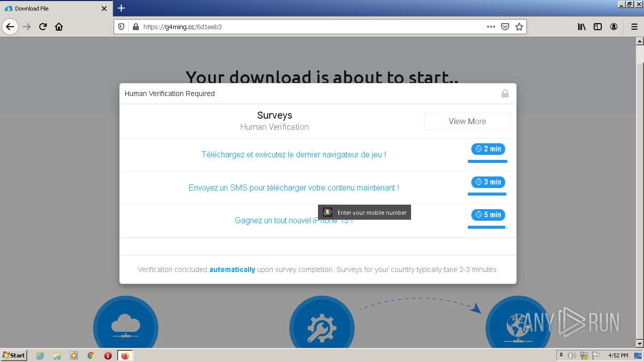
Task: Switch to Firefox taskbar button
Action: [x=125, y=355]
